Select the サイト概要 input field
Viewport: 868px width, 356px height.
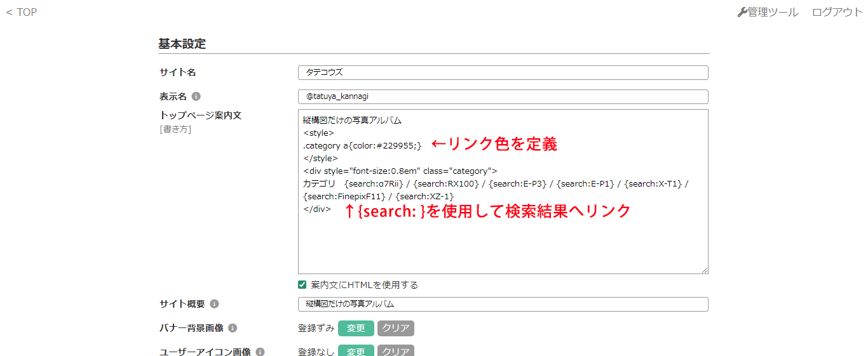(503, 304)
